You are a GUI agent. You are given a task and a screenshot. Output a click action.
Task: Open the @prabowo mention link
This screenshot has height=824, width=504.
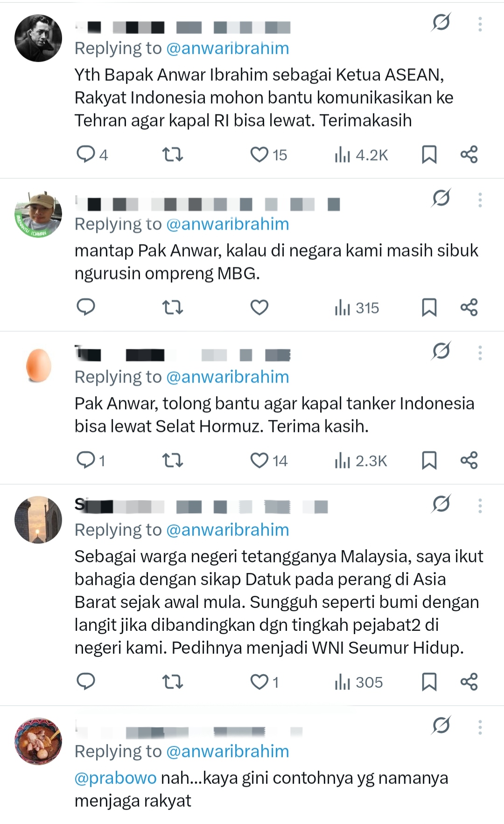click(x=115, y=778)
